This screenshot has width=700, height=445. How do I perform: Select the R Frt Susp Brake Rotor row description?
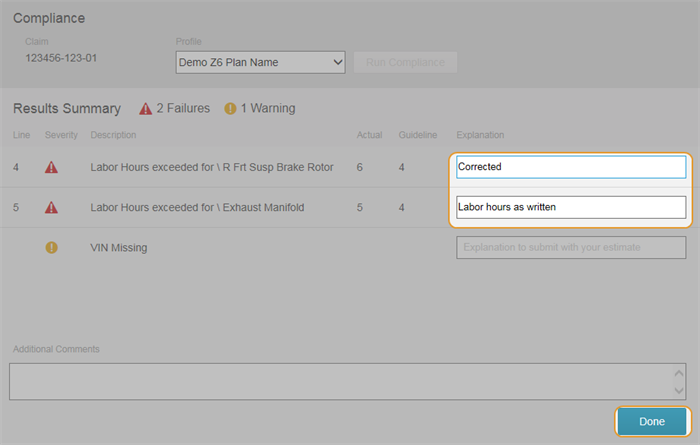[x=212, y=167]
